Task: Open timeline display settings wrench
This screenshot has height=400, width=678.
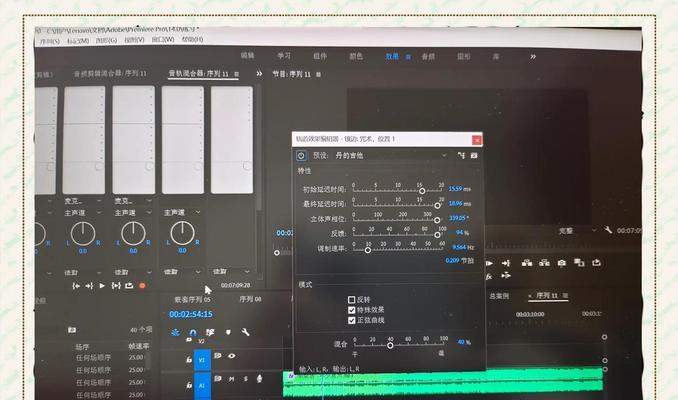Action: pos(245,332)
